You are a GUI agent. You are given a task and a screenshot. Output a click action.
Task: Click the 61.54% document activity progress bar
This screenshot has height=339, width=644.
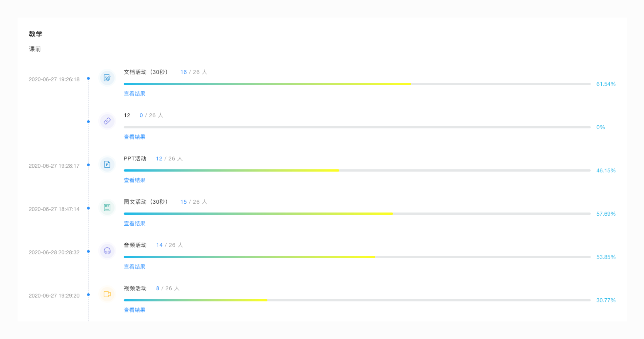click(x=357, y=84)
